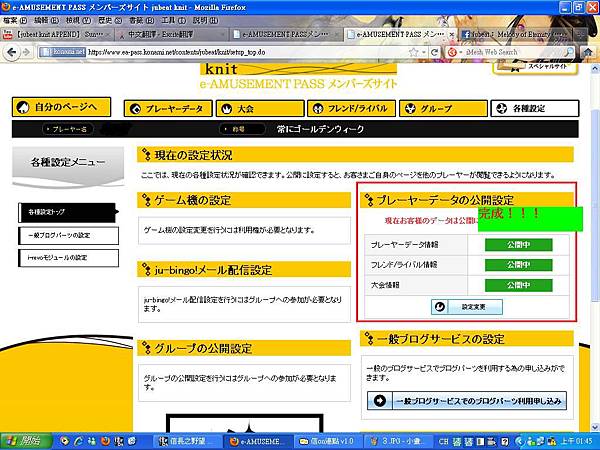Bookmark this page with the star icon
Viewport: 600px width, 450px height.
(413, 52)
